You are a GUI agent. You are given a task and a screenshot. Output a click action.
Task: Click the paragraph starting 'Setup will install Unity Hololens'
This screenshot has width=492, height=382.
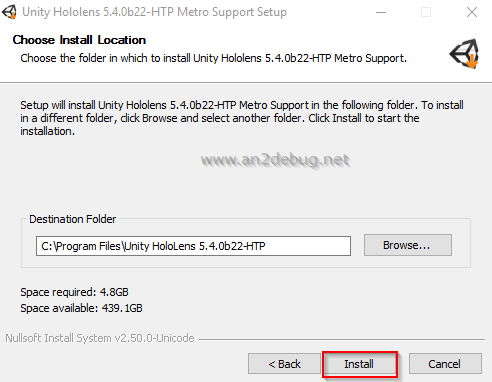pyautogui.click(x=242, y=118)
